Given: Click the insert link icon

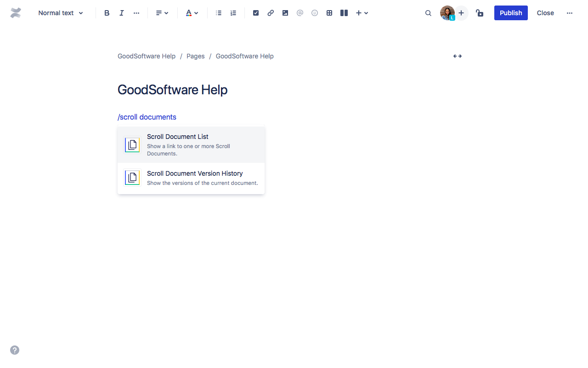Looking at the screenshot, I should [x=271, y=13].
